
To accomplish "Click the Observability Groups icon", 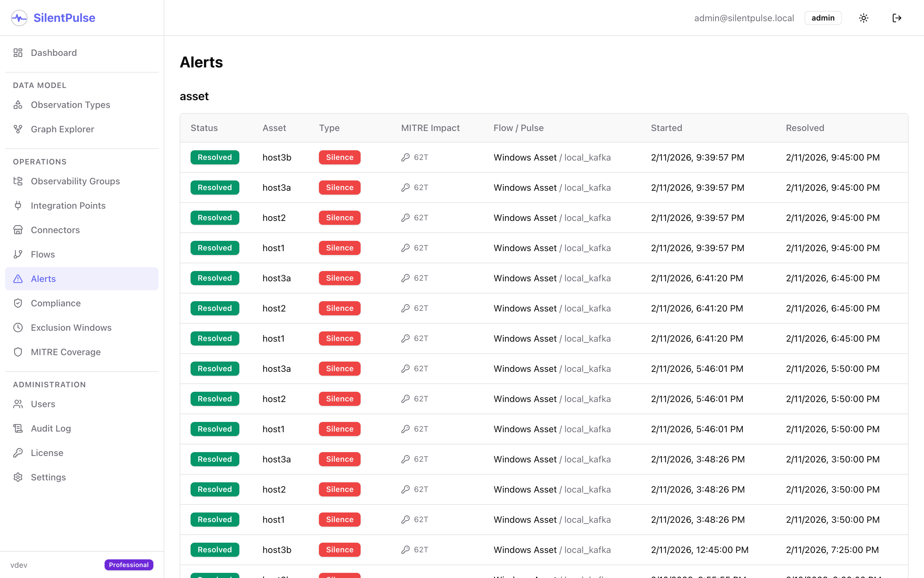I will click(x=18, y=181).
